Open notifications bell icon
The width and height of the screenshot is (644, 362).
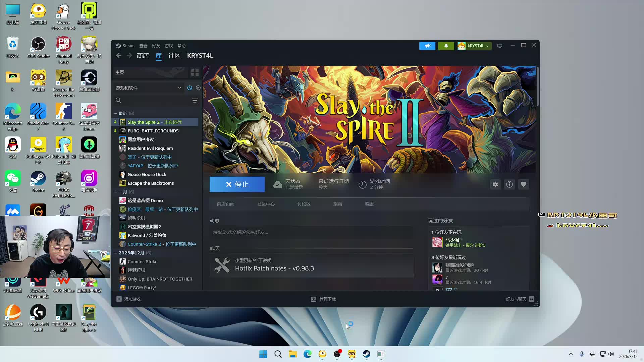point(446,46)
